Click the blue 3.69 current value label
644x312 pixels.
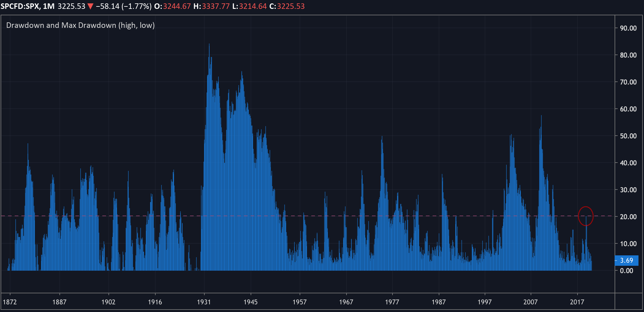pos(626,261)
